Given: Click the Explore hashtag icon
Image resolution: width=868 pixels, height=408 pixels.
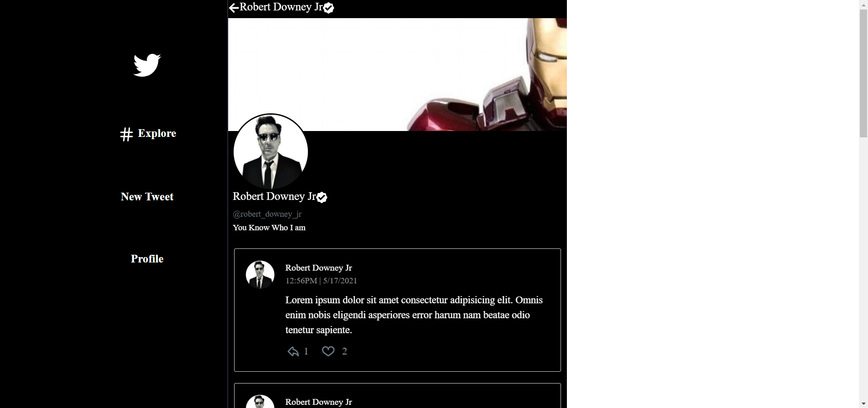Looking at the screenshot, I should coord(126,134).
